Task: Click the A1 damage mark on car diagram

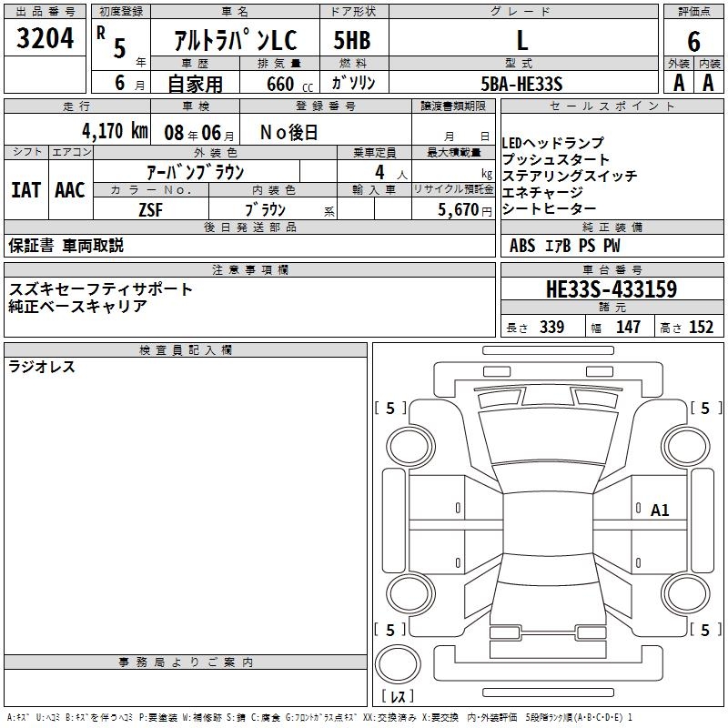Action: tap(660, 511)
